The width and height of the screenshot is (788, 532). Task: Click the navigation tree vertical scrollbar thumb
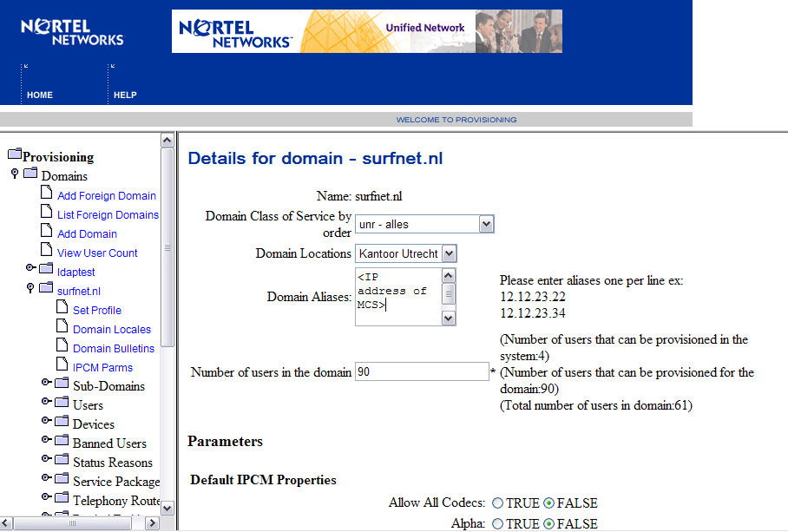(x=167, y=247)
